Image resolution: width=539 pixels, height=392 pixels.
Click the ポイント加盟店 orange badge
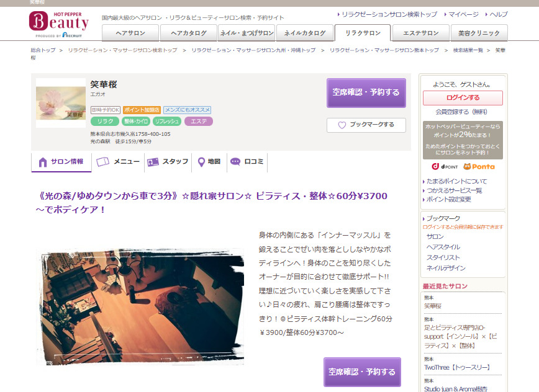click(x=142, y=110)
